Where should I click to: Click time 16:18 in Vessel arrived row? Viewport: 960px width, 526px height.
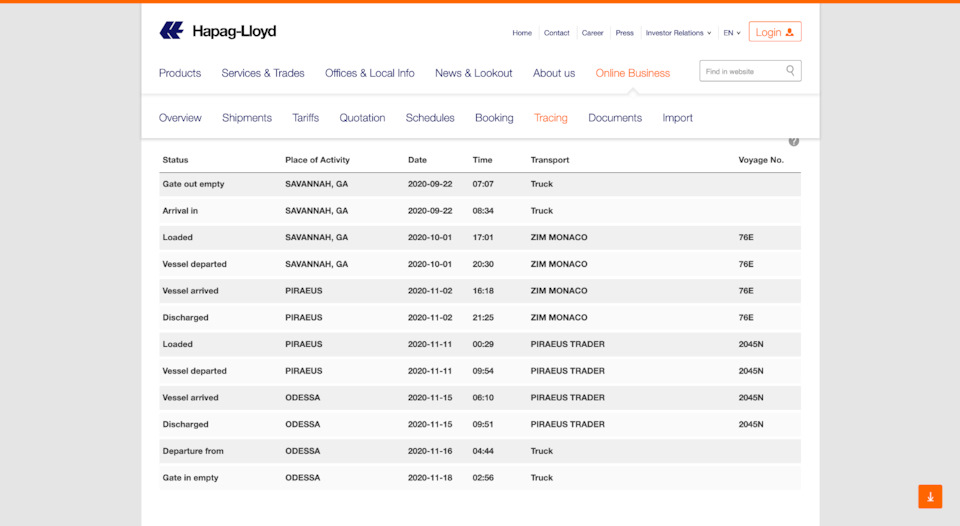pyautogui.click(x=482, y=291)
